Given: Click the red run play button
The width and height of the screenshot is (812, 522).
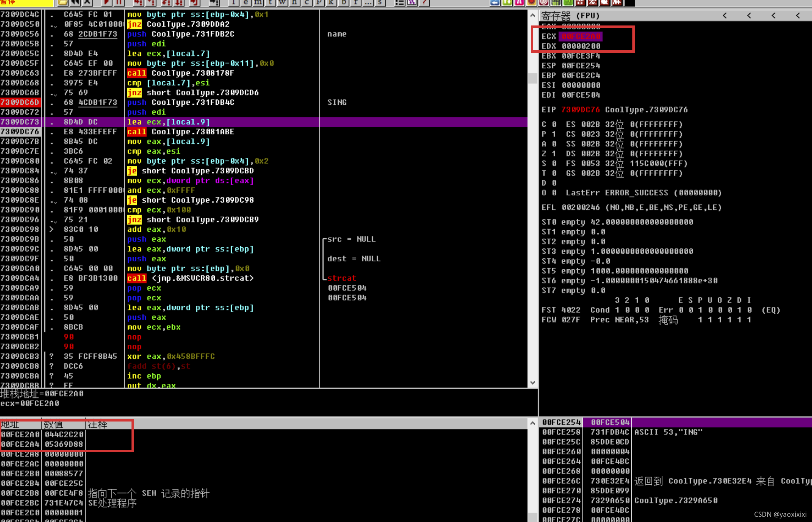Looking at the screenshot, I should 106,3.
